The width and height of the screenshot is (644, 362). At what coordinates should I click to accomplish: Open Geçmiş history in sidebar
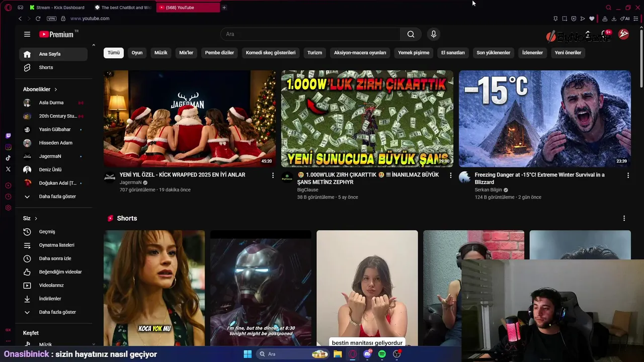[53, 232]
